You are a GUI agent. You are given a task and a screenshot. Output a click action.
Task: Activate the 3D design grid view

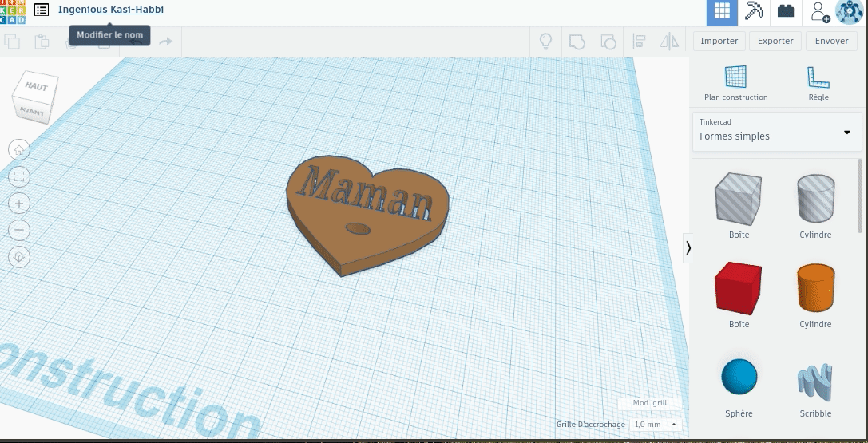722,11
